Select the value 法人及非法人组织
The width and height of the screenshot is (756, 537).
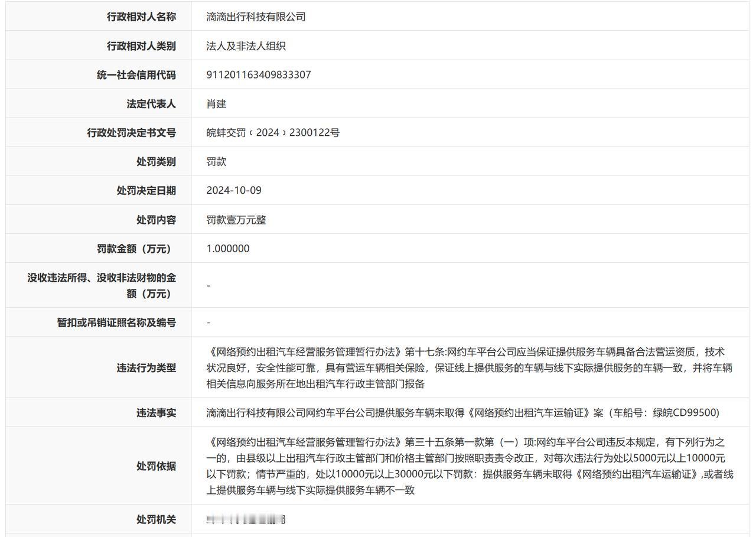(246, 46)
